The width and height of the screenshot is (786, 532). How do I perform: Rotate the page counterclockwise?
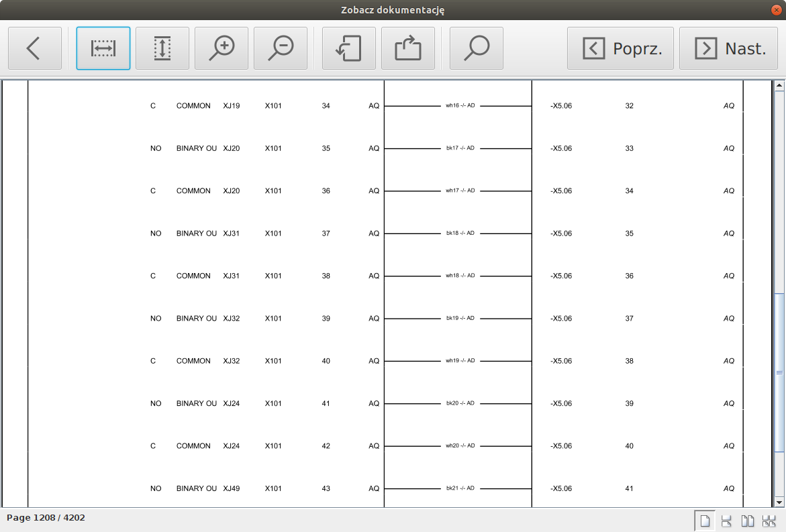tap(349, 48)
